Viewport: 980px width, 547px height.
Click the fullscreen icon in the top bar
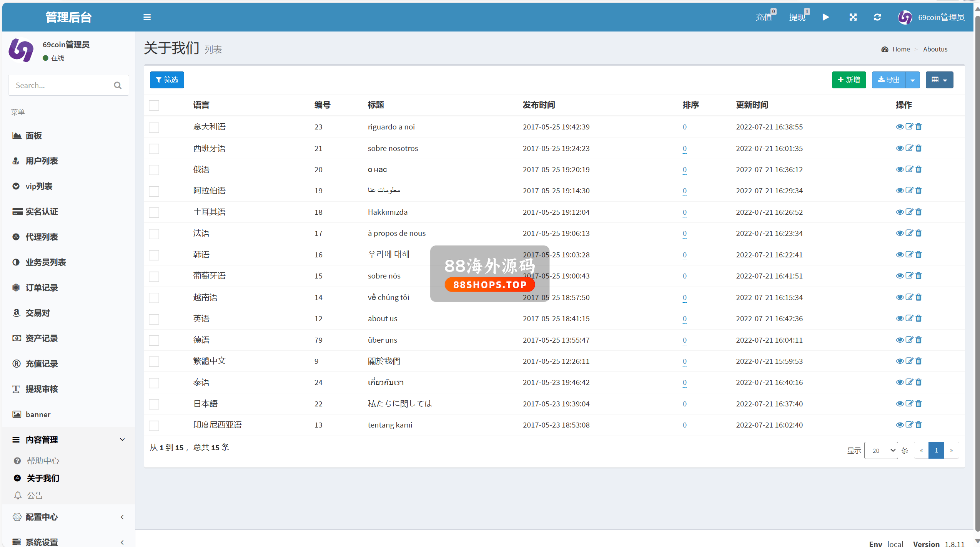(x=853, y=17)
